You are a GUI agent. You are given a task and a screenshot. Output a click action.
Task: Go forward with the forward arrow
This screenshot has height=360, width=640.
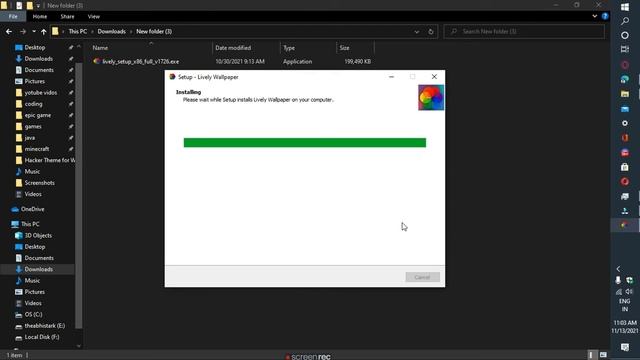[x=22, y=31]
